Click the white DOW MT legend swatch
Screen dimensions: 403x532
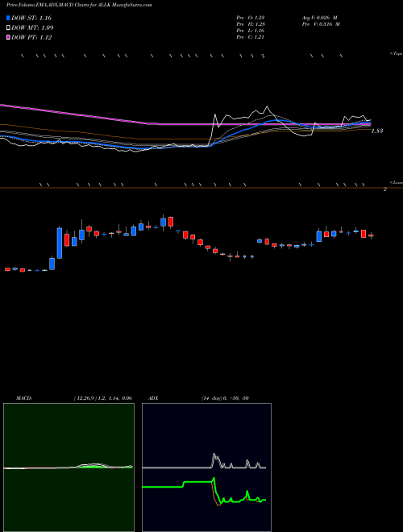[x=8, y=28]
